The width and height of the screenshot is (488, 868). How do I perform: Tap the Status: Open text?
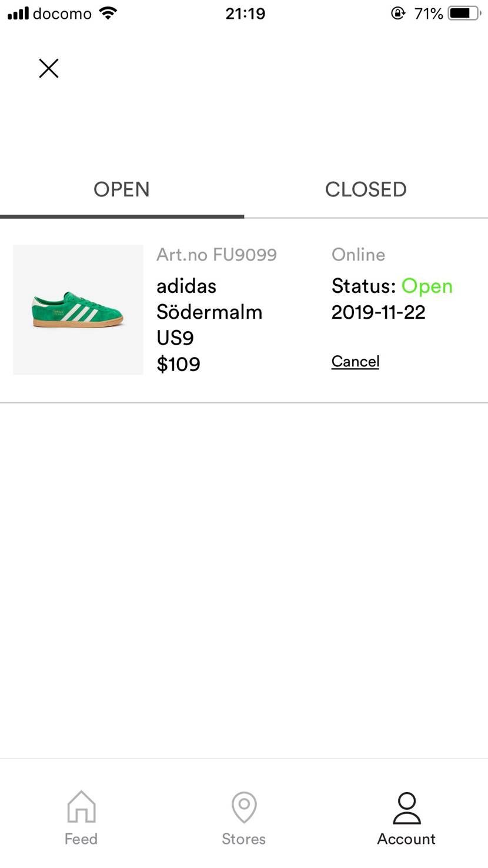[392, 286]
